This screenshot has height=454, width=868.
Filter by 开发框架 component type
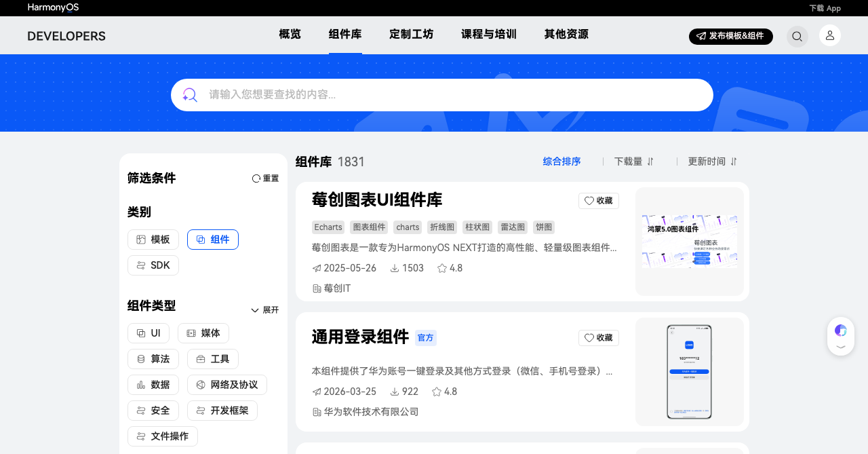tap(222, 411)
